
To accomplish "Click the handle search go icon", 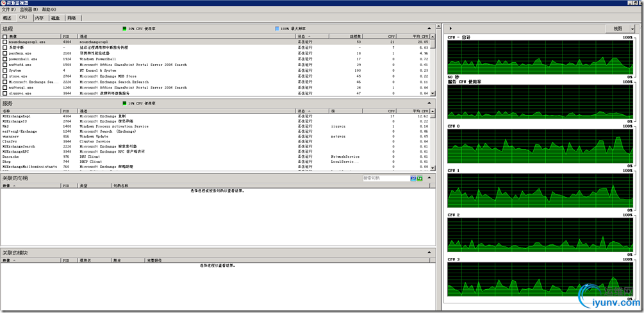I will pos(413,178).
